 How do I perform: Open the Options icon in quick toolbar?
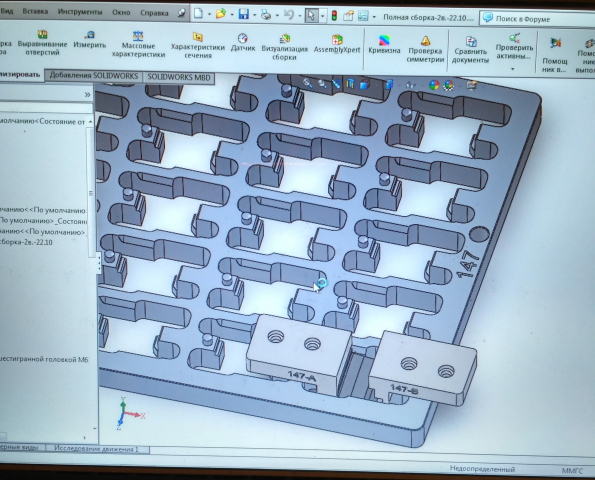click(364, 16)
